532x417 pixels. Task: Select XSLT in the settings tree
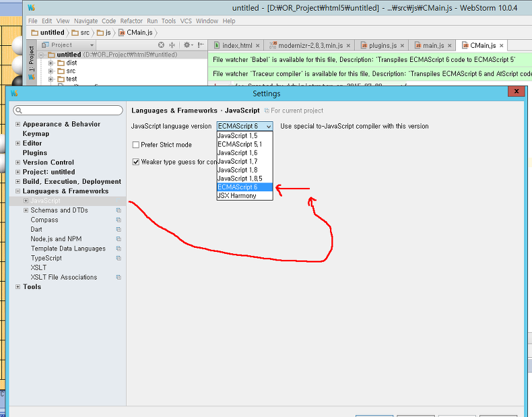(x=38, y=267)
